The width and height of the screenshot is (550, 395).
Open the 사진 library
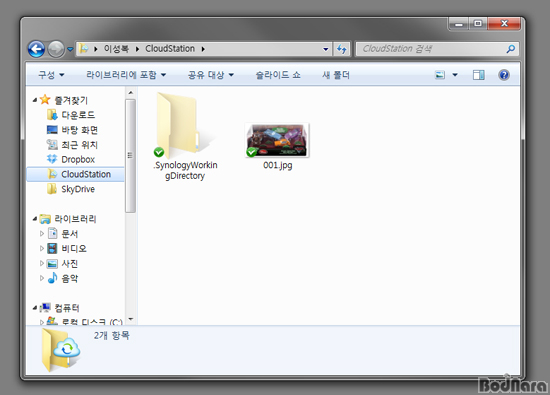69,263
